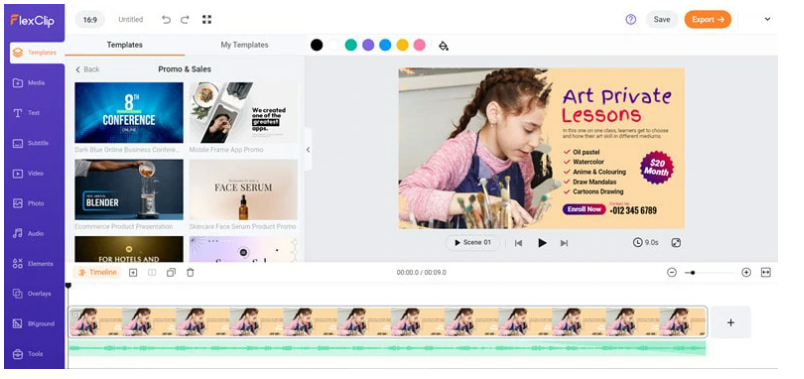Screen dimensions: 804x379
Task: Select the pink color swatch
Action: pos(419,45)
